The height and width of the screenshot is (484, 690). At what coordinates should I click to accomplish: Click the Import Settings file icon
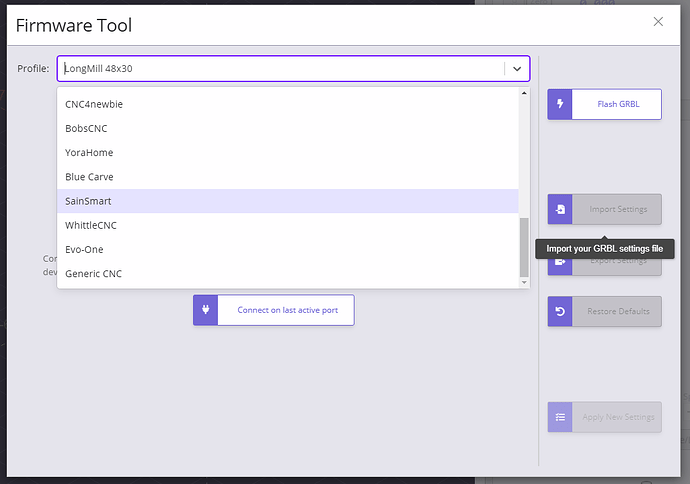click(560, 209)
